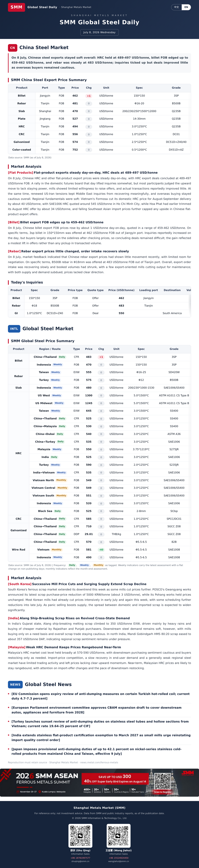Click Wang Jiahui's WeChat QR code

[x=118, y=836]
